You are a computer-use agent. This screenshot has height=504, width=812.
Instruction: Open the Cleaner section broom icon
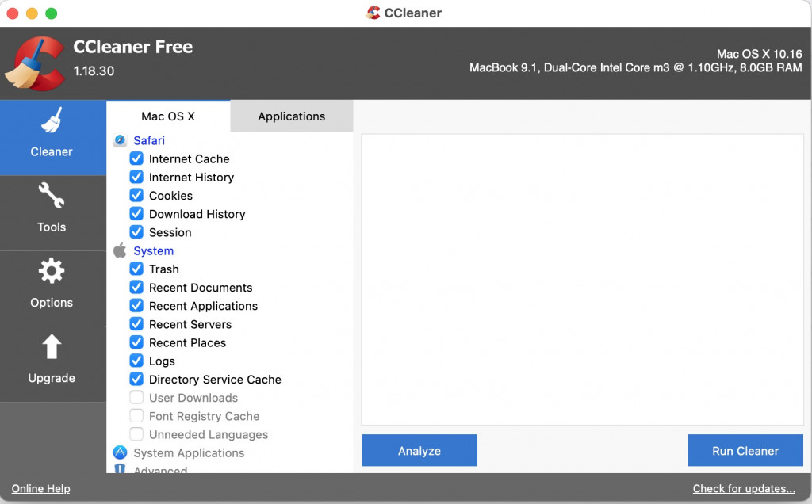pos(52,120)
